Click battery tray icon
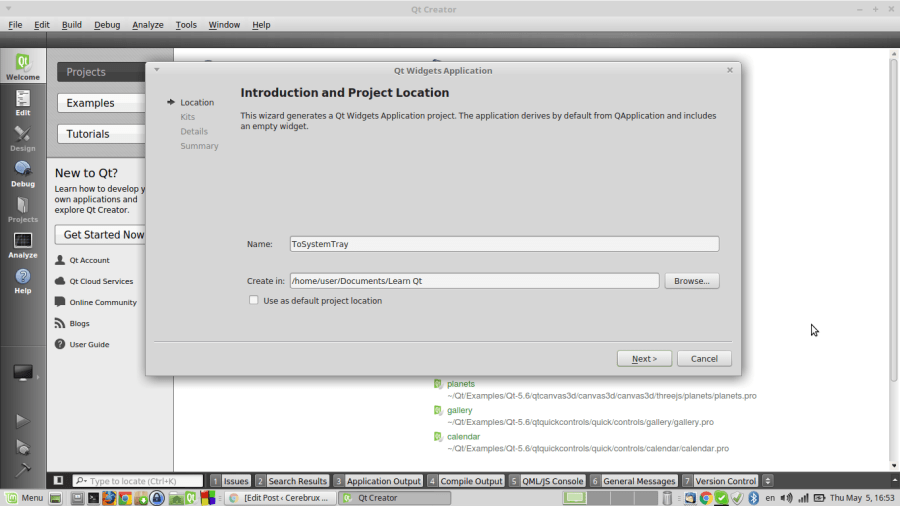This screenshot has height=506, width=900. [x=819, y=498]
